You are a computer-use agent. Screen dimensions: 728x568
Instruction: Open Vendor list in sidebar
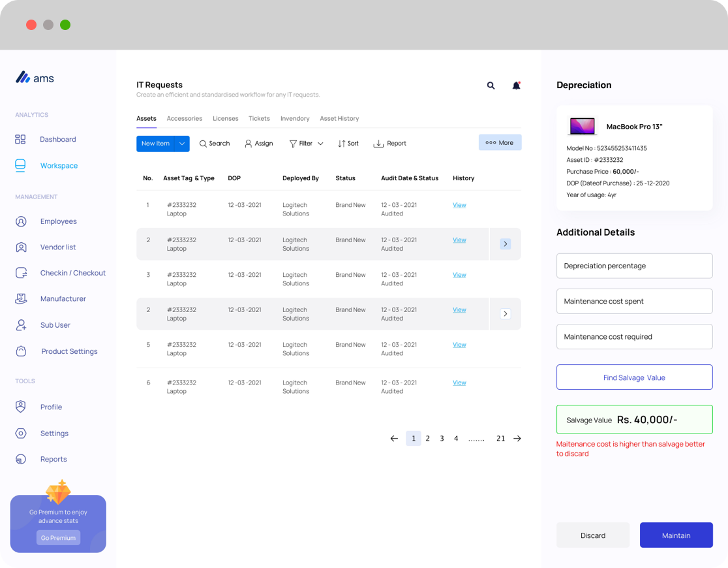[x=57, y=247]
